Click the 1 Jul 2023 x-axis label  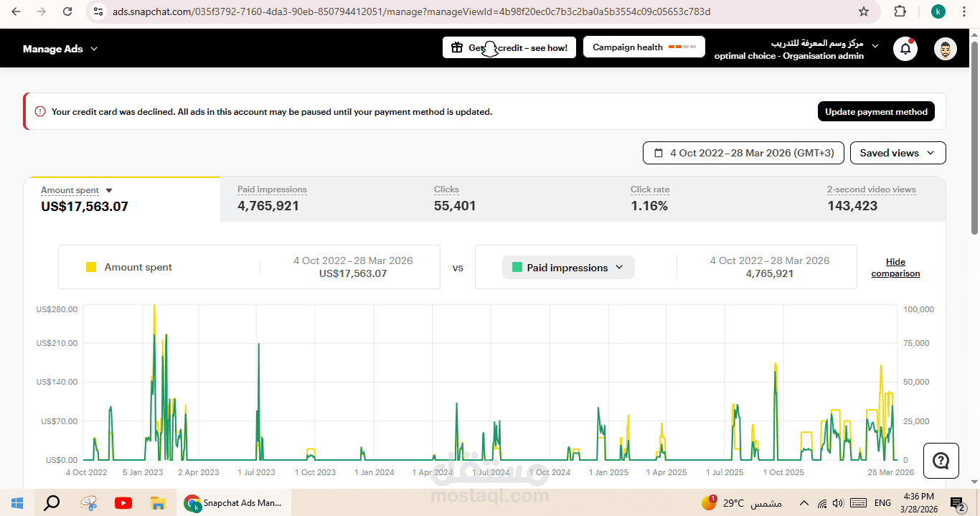[255, 472]
